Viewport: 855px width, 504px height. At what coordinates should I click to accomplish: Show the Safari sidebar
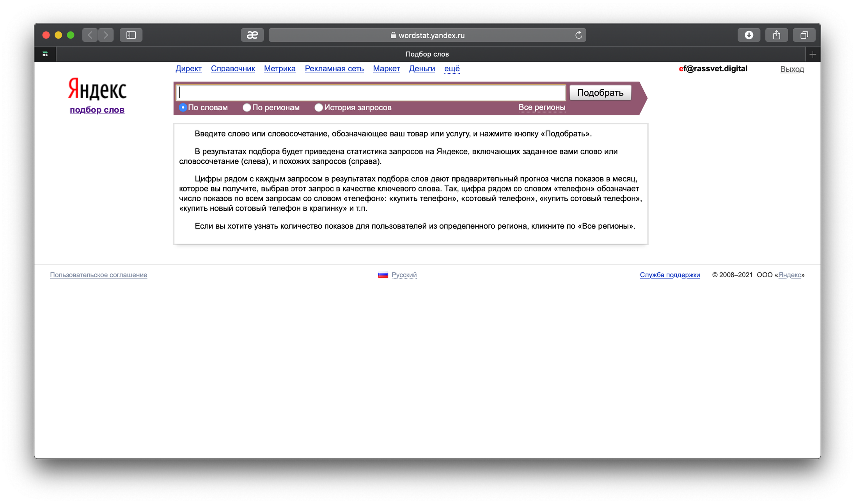131,35
